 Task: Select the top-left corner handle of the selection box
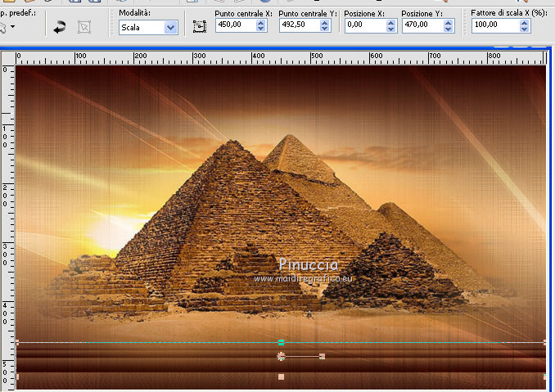[x=17, y=342]
